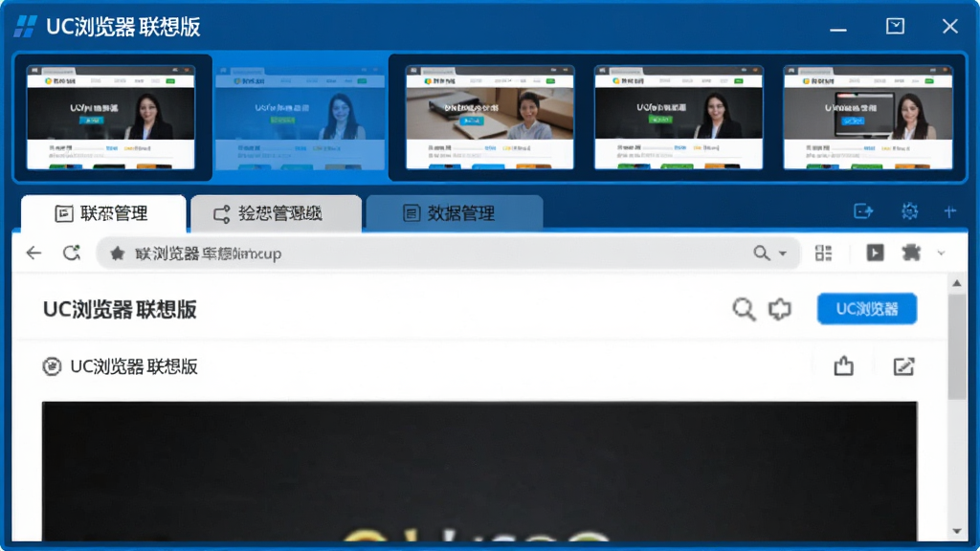This screenshot has width=980, height=551.
Task: Click the page scrollbar thumb
Action: click(957, 346)
